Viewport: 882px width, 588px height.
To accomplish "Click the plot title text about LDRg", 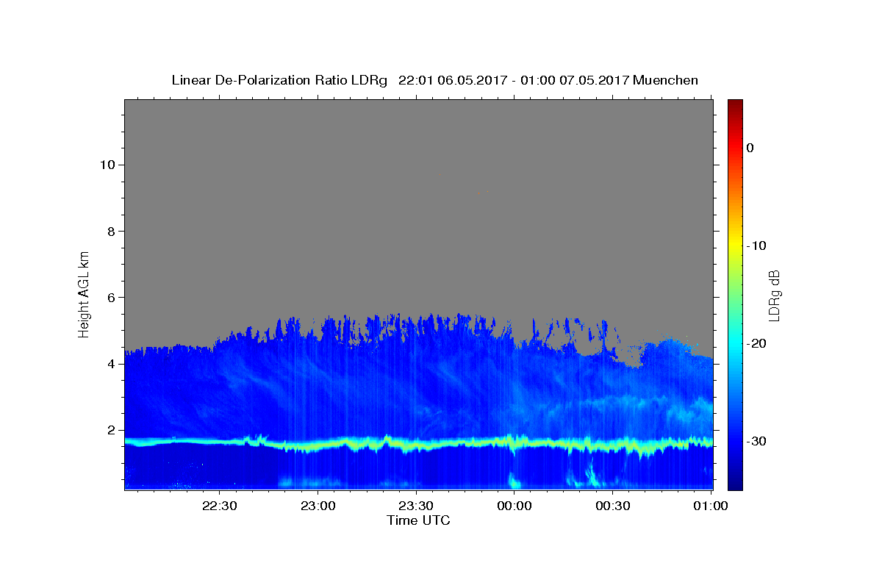I will tap(434, 80).
